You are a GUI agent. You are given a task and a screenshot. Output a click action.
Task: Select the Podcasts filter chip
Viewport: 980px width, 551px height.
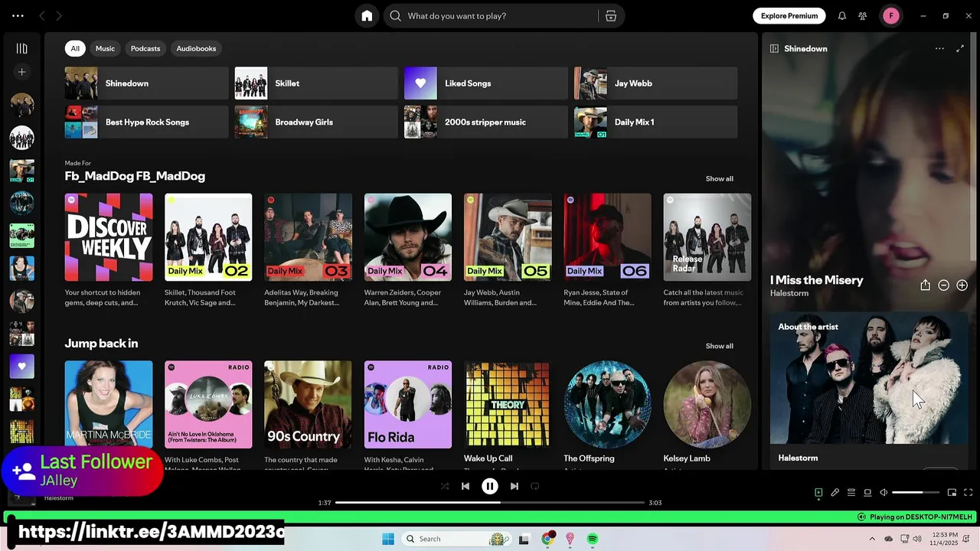click(145, 48)
